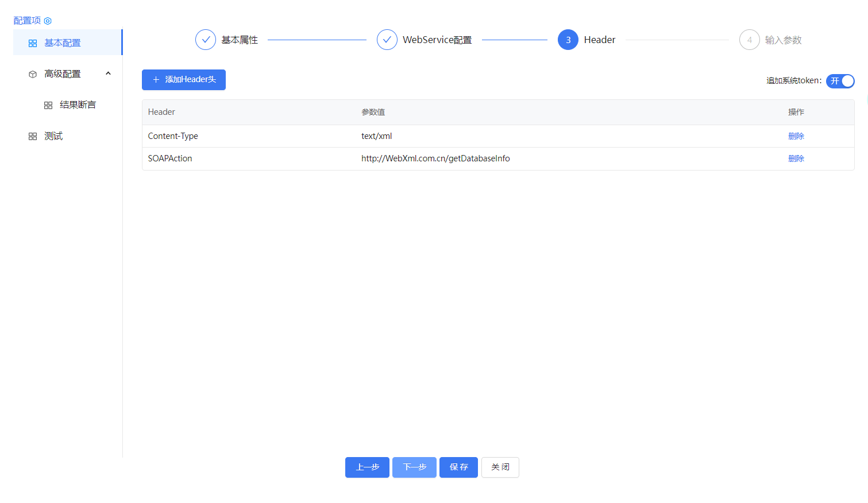Click the cube icon next to 高级配置

pos(33,74)
